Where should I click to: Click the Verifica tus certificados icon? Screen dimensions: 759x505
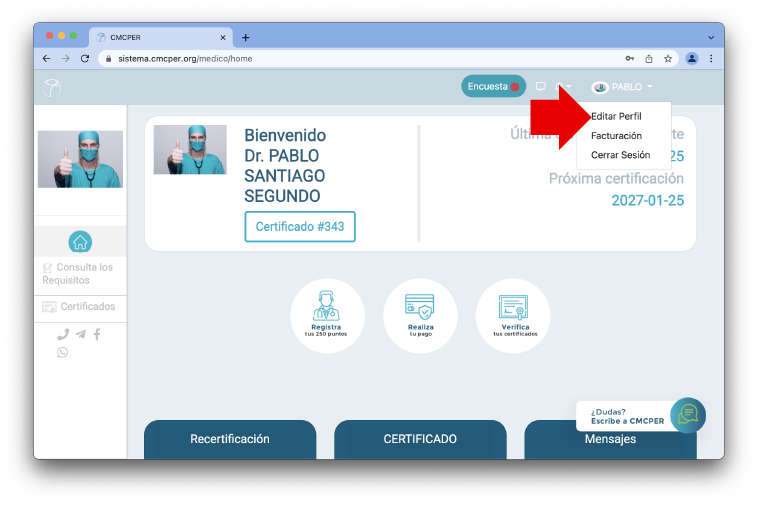[x=512, y=315]
